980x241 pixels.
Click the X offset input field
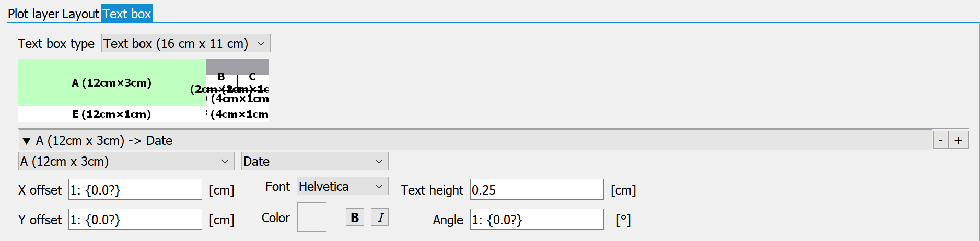pos(135,189)
